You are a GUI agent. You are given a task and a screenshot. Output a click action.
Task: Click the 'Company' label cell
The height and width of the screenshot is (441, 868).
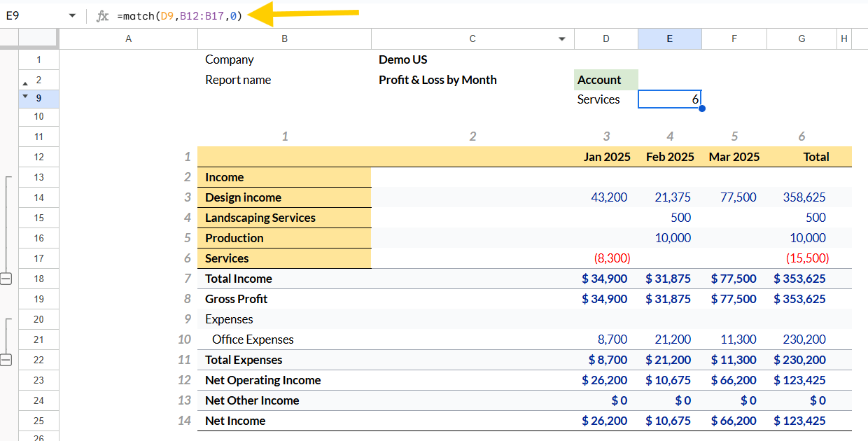click(284, 59)
